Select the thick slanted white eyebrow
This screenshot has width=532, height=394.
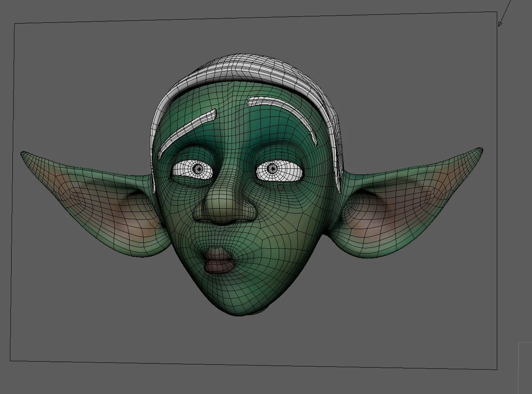188,133
